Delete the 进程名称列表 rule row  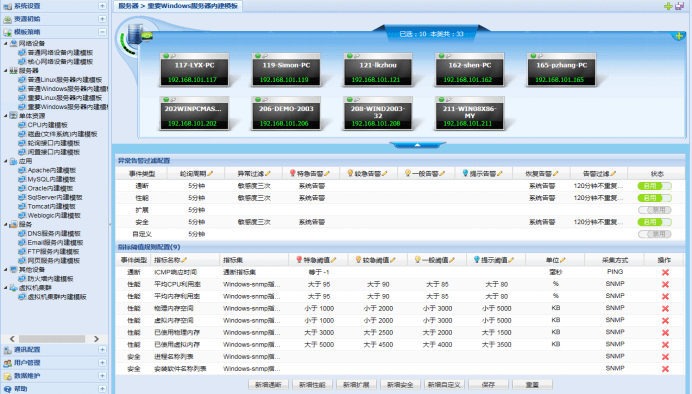click(x=665, y=357)
